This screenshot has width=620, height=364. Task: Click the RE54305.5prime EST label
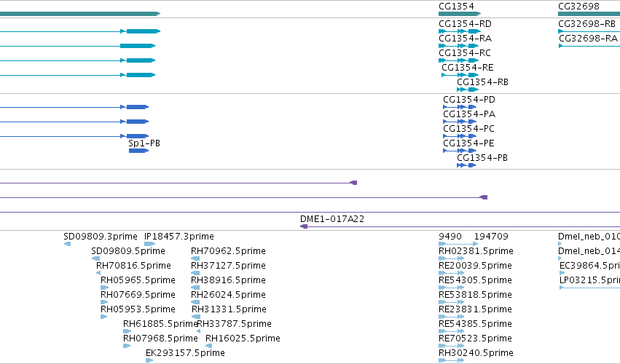(x=475, y=280)
